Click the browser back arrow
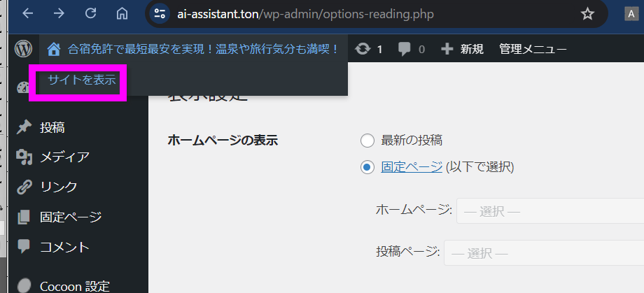644x293 pixels. pyautogui.click(x=27, y=13)
